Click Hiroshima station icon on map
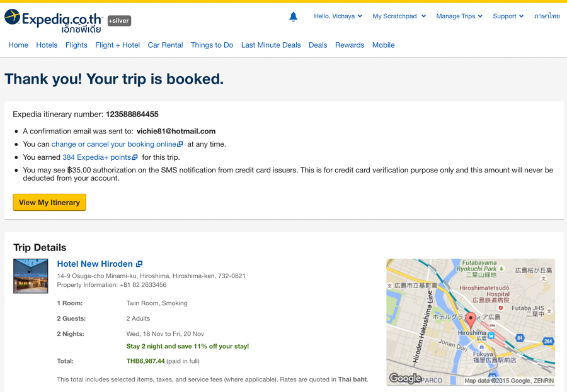The image size is (567, 392). (491, 335)
